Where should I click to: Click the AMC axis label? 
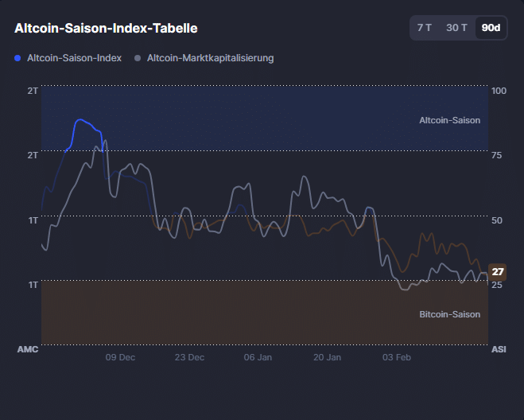27,349
